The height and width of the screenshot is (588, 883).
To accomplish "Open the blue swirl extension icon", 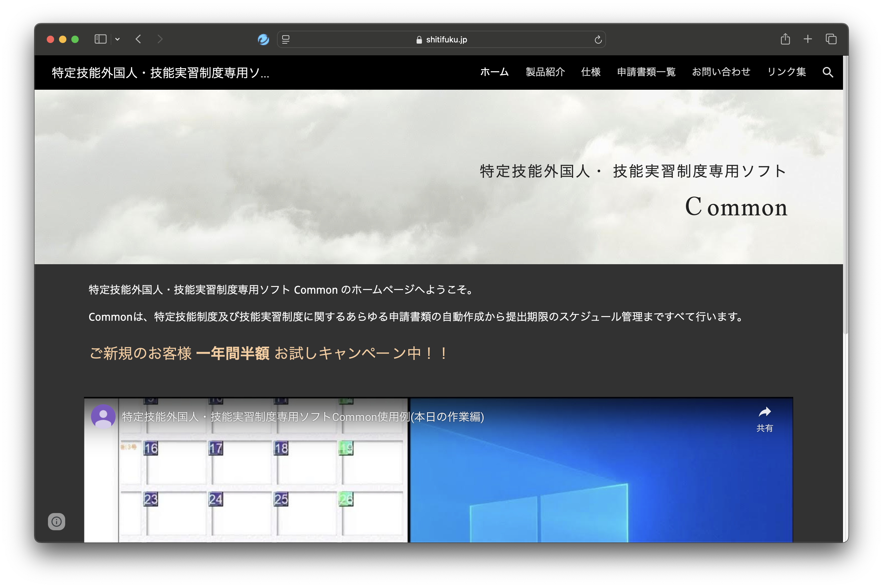I will (263, 39).
